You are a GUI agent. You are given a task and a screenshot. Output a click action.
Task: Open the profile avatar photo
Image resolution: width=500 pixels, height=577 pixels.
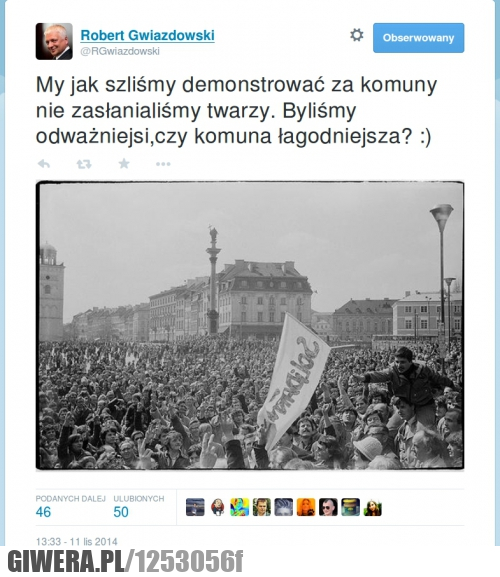coord(54,41)
